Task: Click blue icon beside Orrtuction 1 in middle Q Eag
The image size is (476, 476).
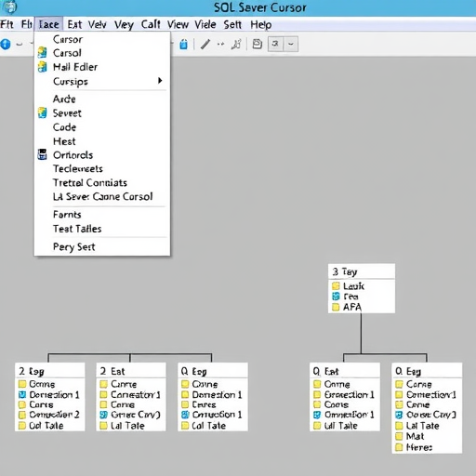Action: (185, 415)
